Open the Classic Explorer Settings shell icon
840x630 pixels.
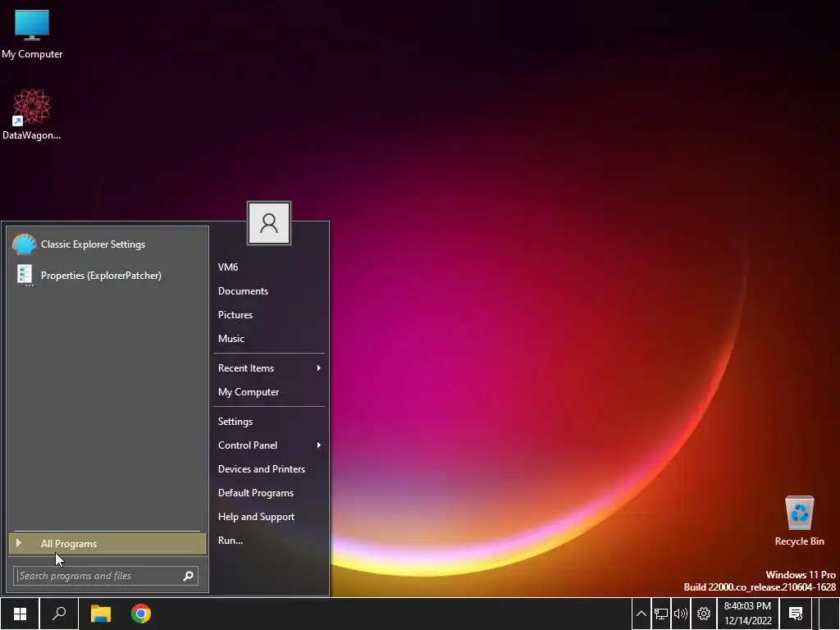coord(24,244)
